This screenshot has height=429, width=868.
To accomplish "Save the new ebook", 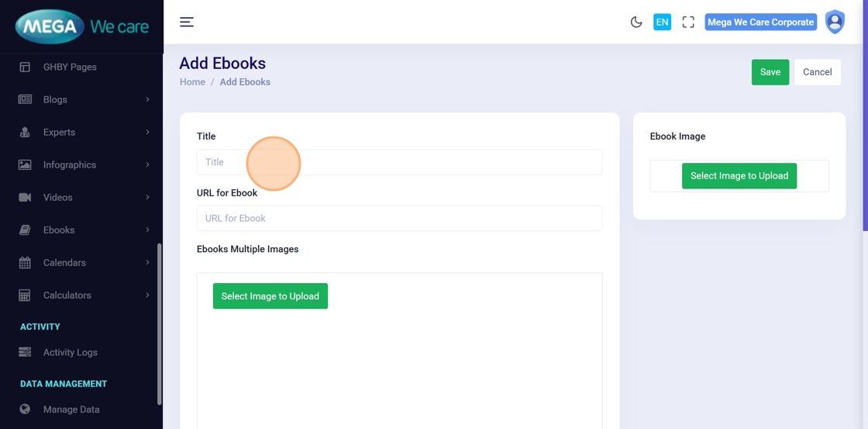I will pos(770,72).
